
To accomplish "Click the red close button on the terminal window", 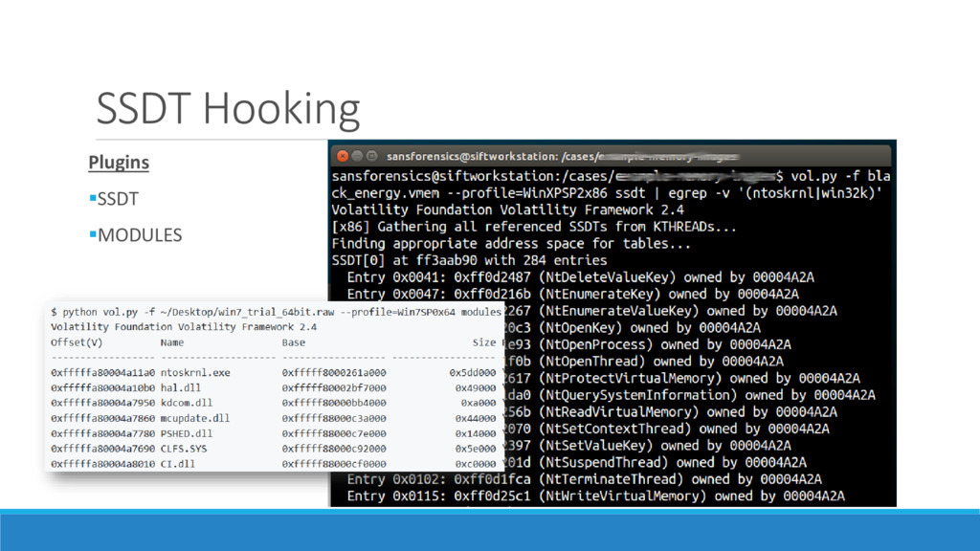I will [x=343, y=156].
